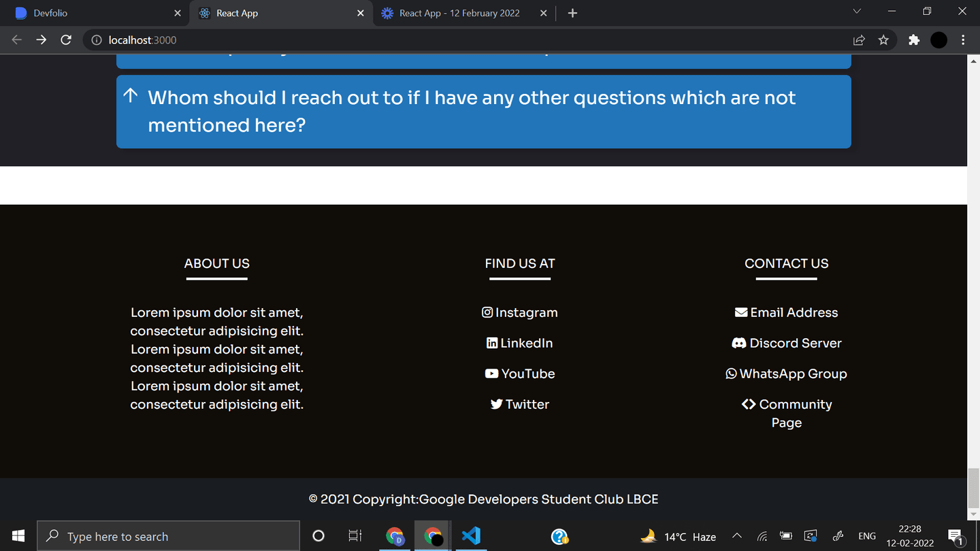Open the Community Page link
The width and height of the screenshot is (980, 551).
pos(787,413)
